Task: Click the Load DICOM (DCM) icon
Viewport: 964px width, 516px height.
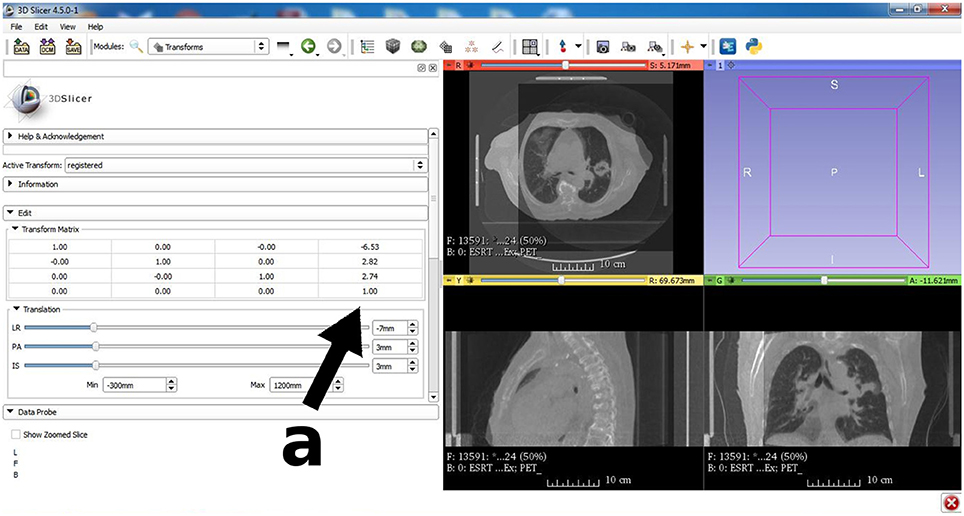Action: click(47, 47)
